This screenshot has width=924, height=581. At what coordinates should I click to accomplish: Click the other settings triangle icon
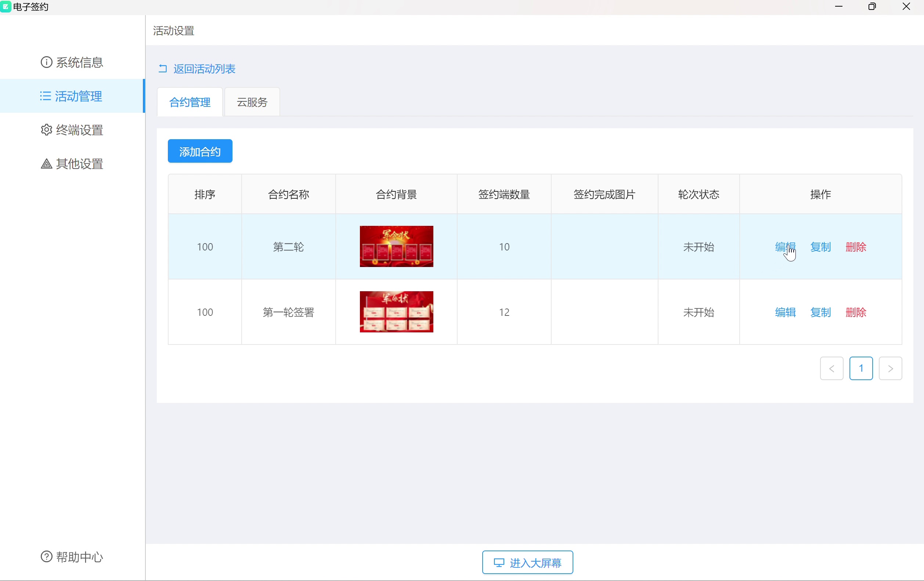[x=46, y=164]
